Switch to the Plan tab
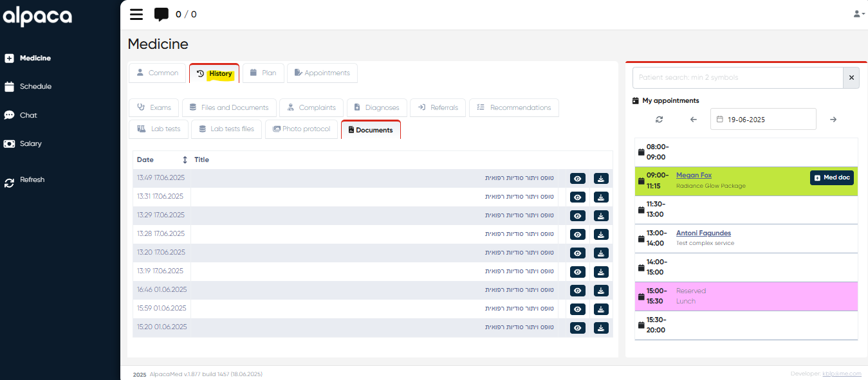This screenshot has width=868, height=380. (263, 73)
